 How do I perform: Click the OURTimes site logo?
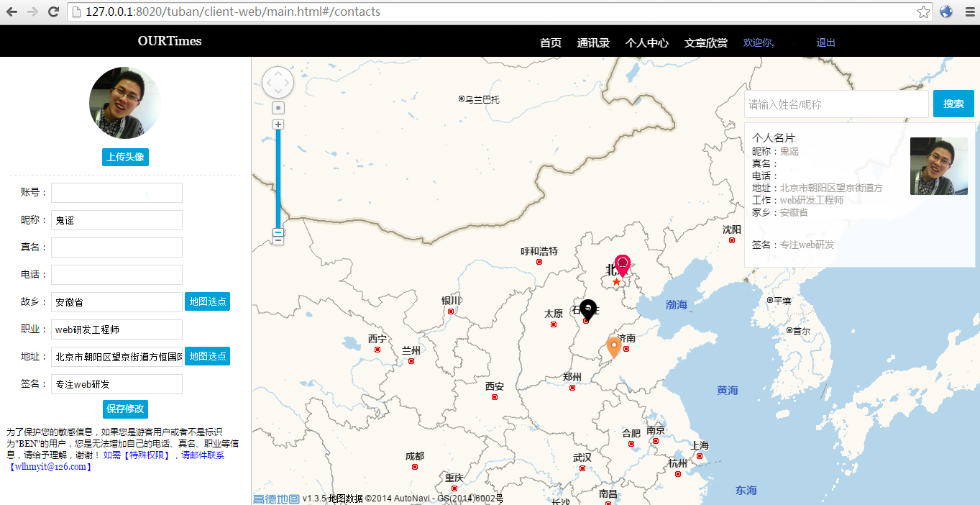[170, 41]
